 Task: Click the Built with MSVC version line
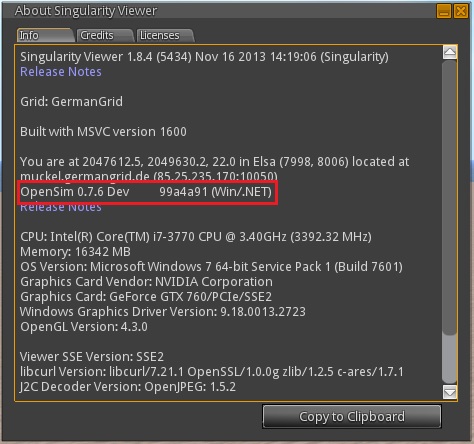(103, 132)
